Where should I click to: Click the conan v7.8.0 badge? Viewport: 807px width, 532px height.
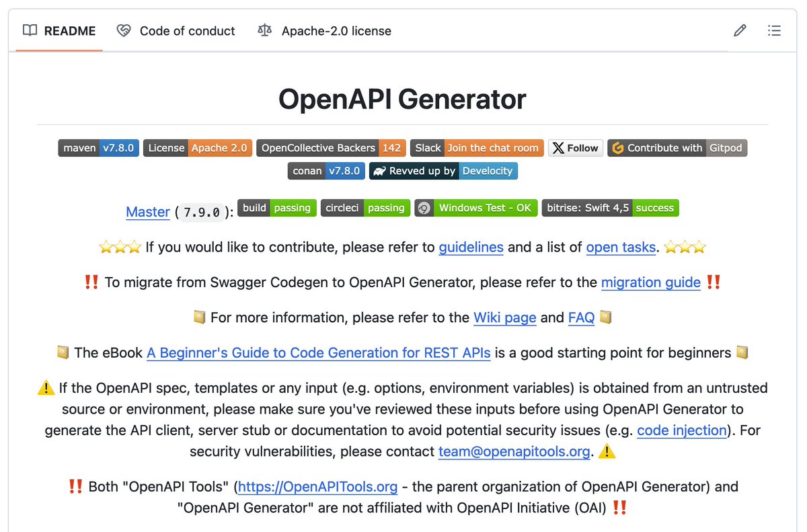tap(326, 171)
